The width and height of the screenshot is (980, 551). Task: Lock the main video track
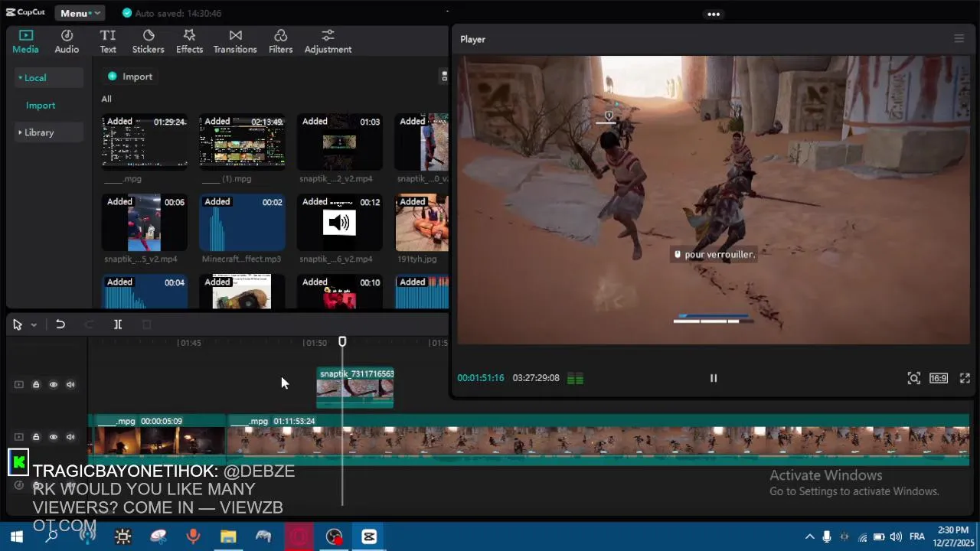pos(36,437)
